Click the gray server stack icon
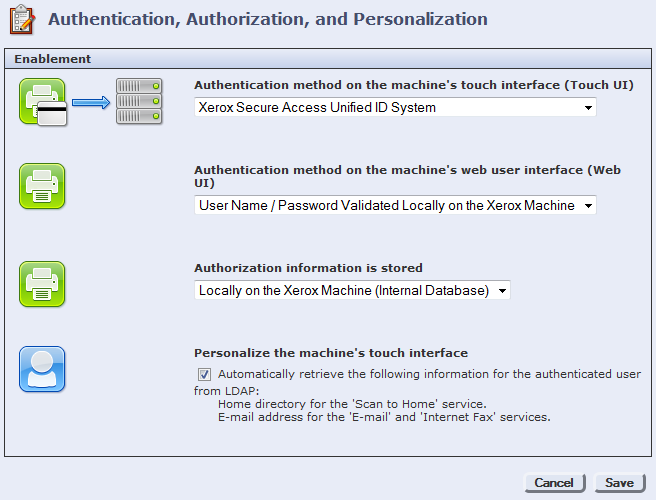The image size is (656, 500). [139, 101]
